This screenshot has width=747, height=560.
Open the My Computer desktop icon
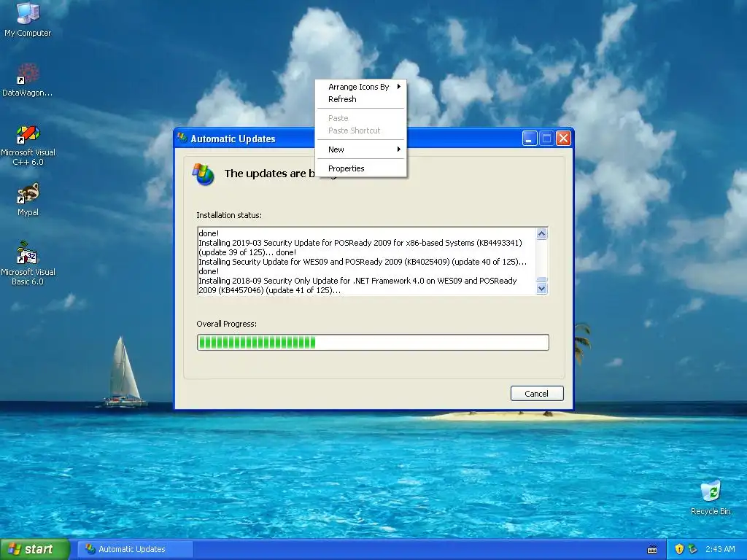pyautogui.click(x=28, y=19)
